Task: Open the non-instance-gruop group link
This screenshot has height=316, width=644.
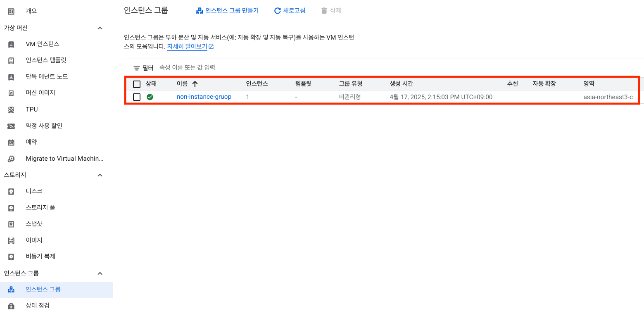Action: [204, 97]
